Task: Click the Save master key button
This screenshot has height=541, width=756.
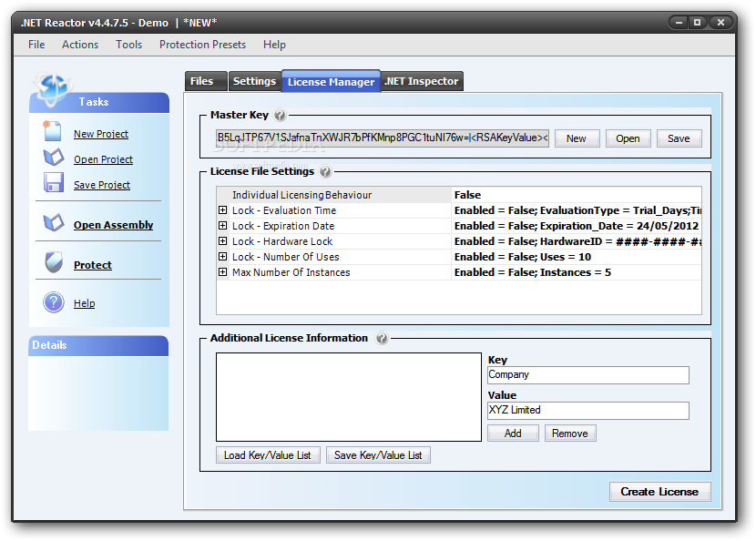Action: (679, 138)
